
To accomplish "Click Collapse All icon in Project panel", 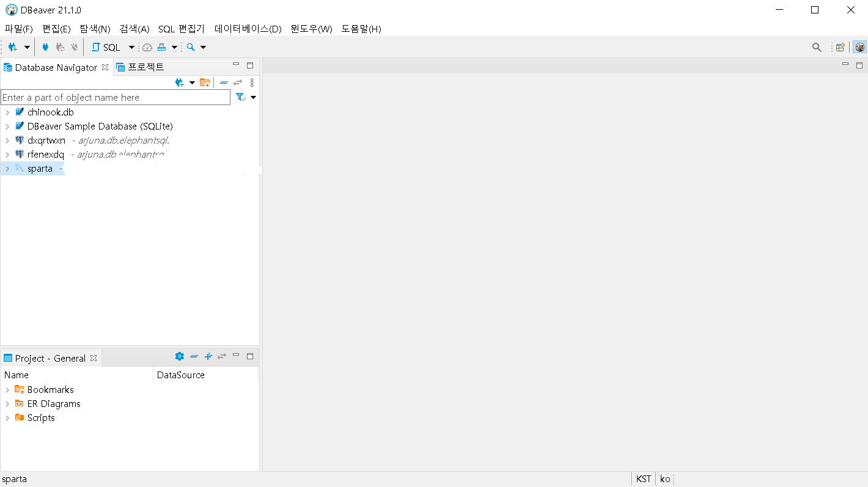I will (x=194, y=356).
